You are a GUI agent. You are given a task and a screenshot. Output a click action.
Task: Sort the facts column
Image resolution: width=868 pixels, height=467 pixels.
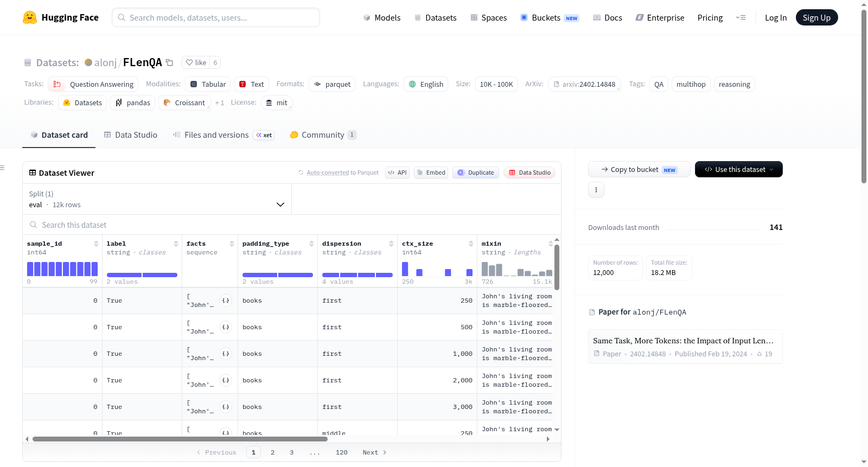coord(232,244)
